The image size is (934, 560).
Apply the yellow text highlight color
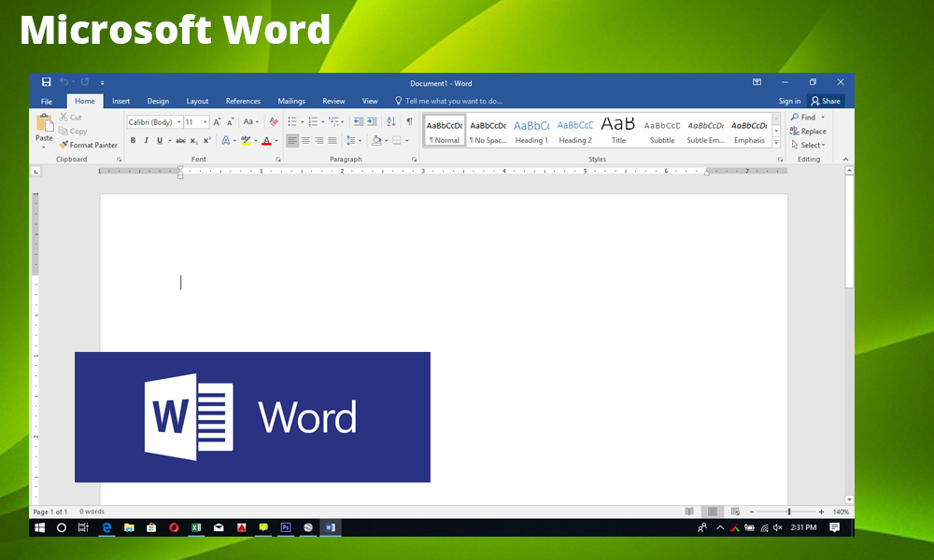tap(246, 141)
